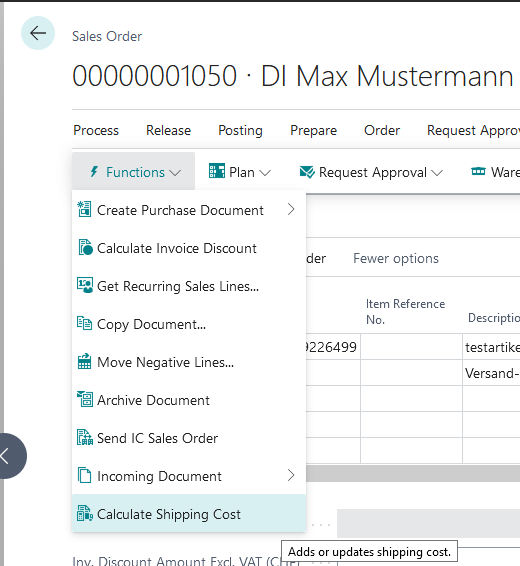Go back using the arrow button

(x=38, y=33)
